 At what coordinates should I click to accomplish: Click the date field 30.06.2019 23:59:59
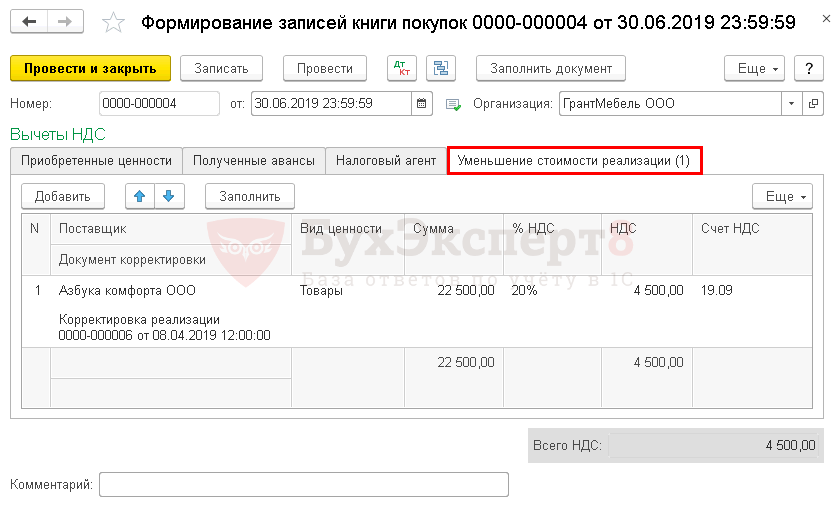(x=331, y=104)
